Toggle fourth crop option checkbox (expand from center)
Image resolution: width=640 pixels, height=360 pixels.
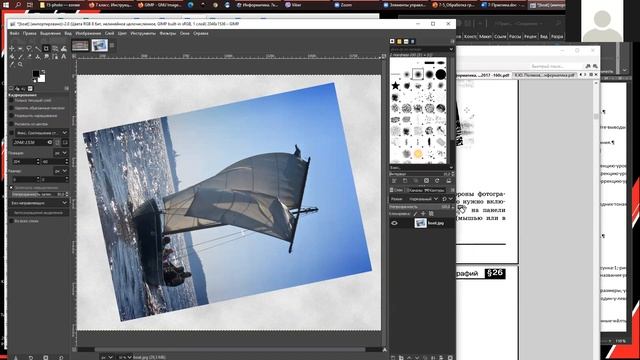tap(11, 124)
